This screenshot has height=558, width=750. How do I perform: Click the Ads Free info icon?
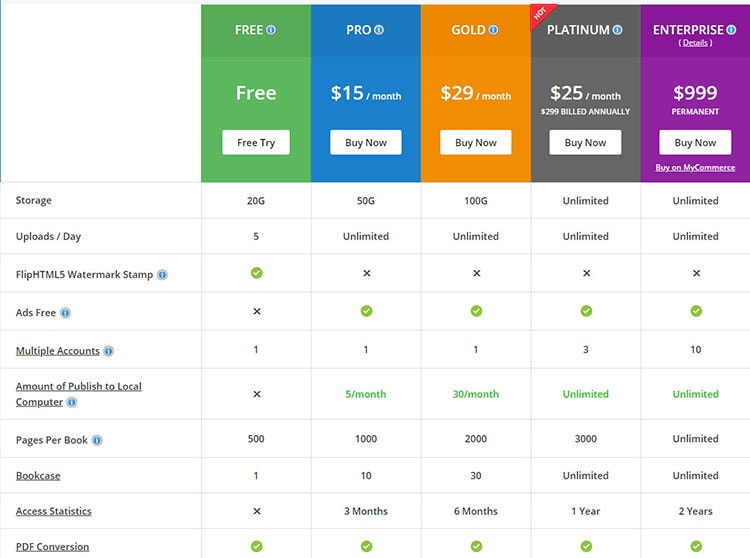point(65,313)
